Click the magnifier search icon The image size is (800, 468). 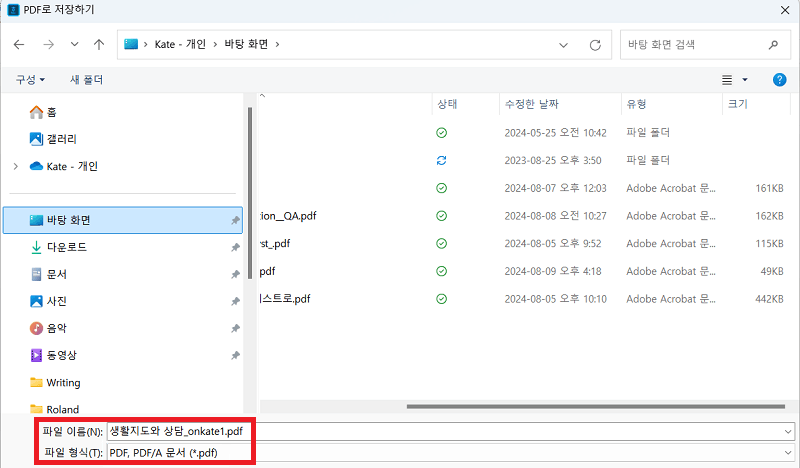773,45
